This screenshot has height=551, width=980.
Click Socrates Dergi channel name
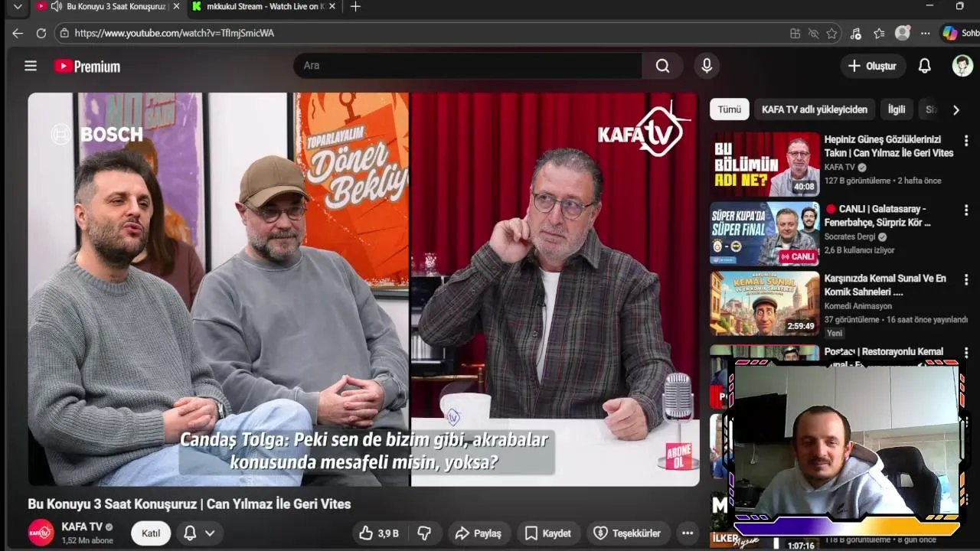click(x=850, y=236)
